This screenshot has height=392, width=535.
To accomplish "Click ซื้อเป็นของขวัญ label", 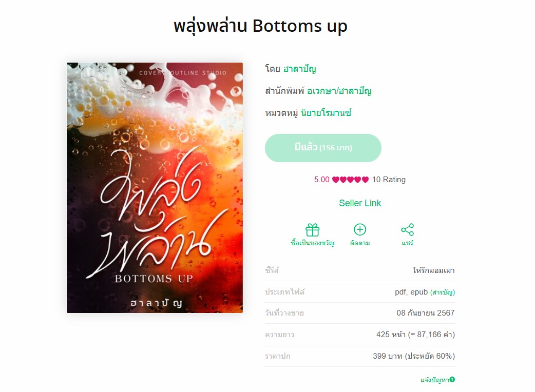I will 312,243.
